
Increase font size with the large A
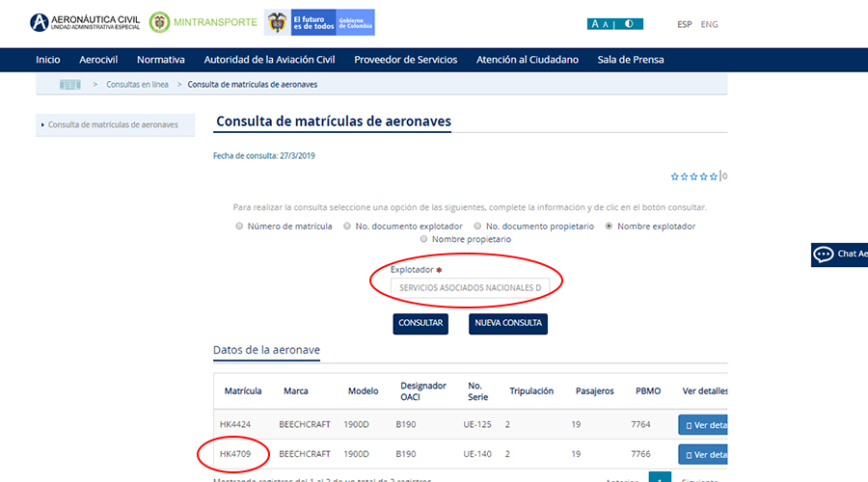click(595, 24)
